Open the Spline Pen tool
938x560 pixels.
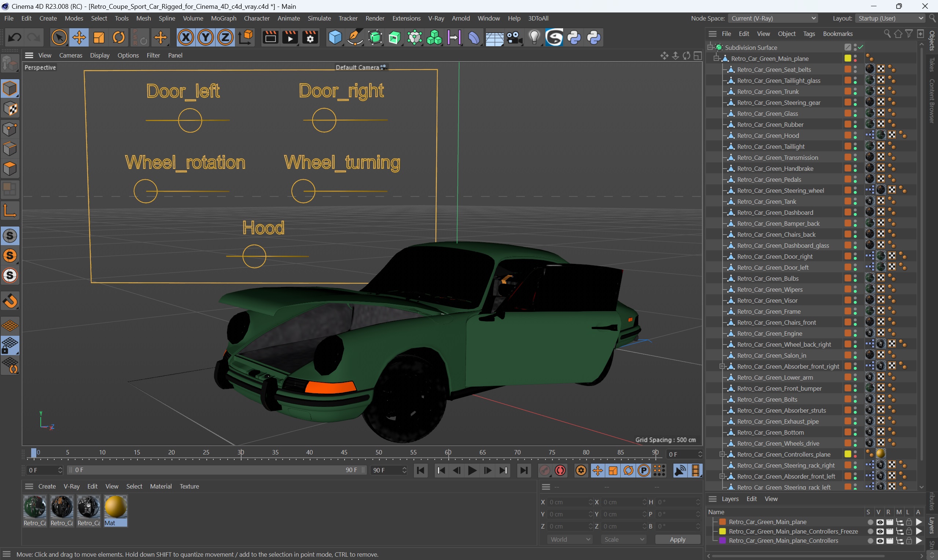[355, 37]
